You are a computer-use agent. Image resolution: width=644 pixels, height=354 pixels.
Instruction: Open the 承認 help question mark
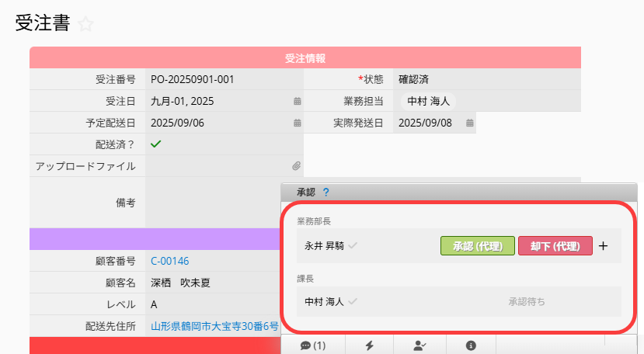326,192
